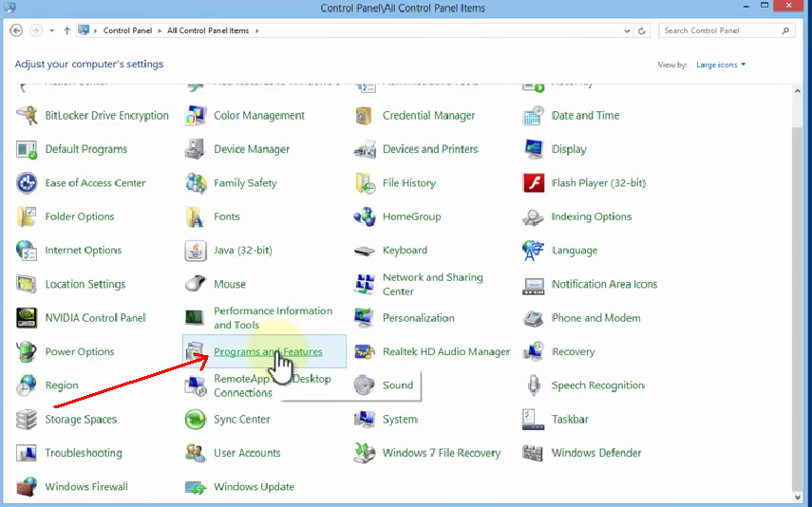This screenshot has height=507, width=812.
Task: Click the Control Panel breadcrumb
Action: pos(127,30)
